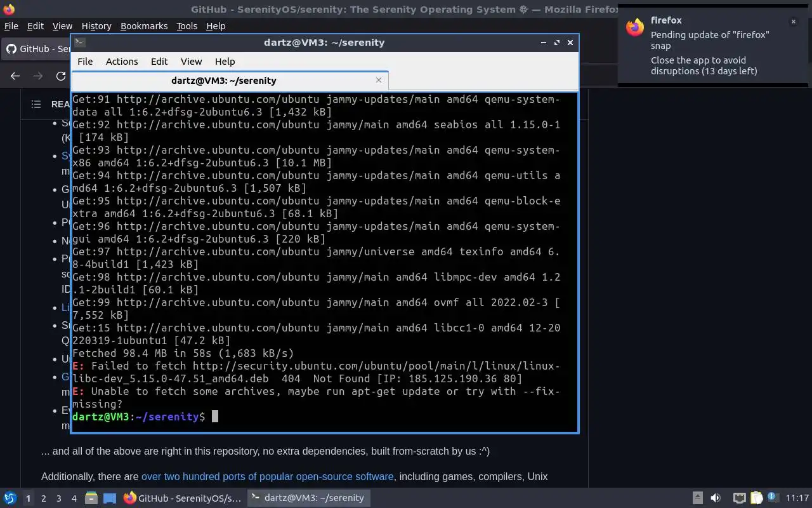Open terminal View menu

coord(191,62)
